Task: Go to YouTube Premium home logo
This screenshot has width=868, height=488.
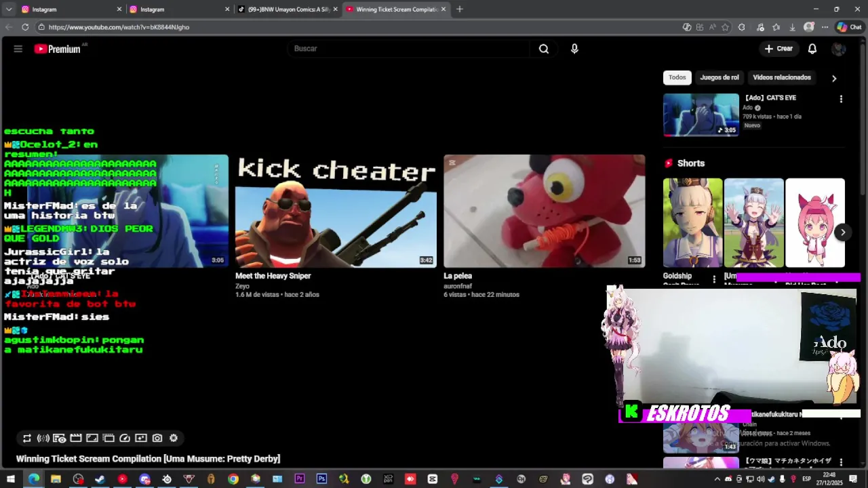Action: 58,49
